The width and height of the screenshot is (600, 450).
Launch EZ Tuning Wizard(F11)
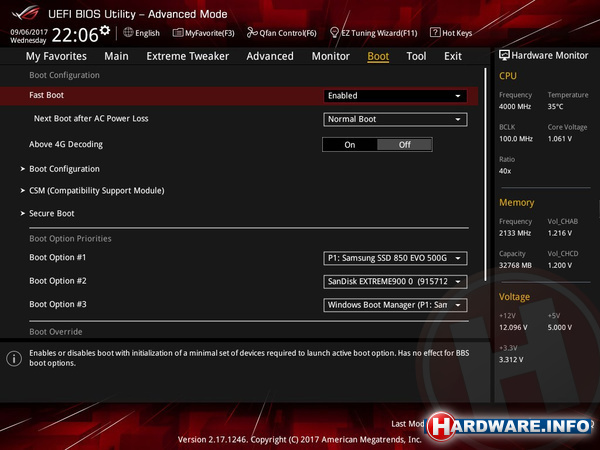pos(374,33)
